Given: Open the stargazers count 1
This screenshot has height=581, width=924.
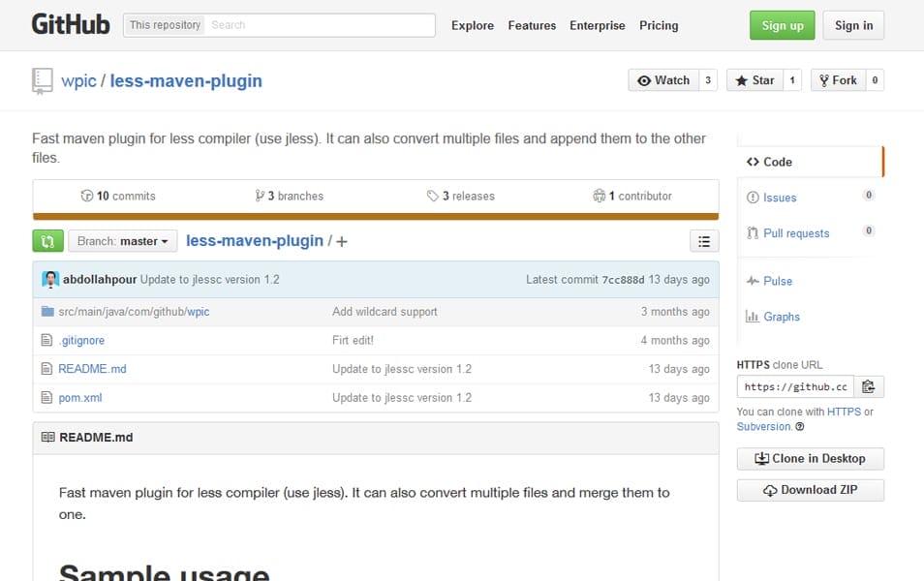Looking at the screenshot, I should [792, 80].
